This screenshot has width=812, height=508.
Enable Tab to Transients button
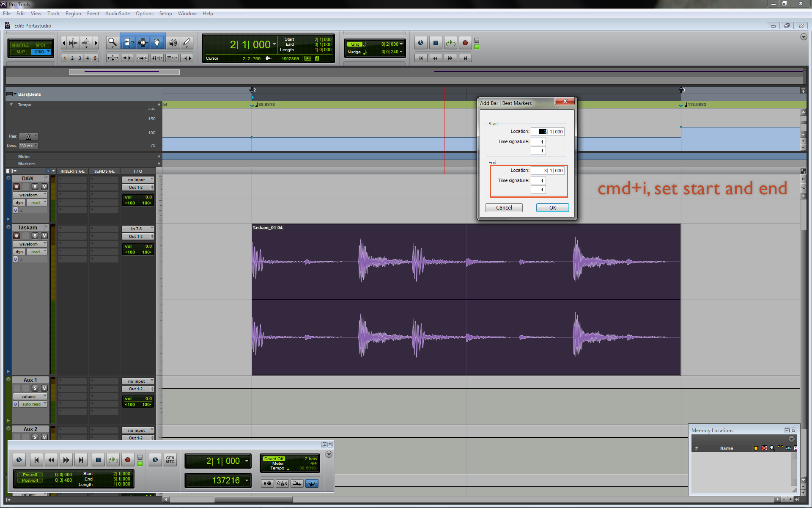coord(127,58)
